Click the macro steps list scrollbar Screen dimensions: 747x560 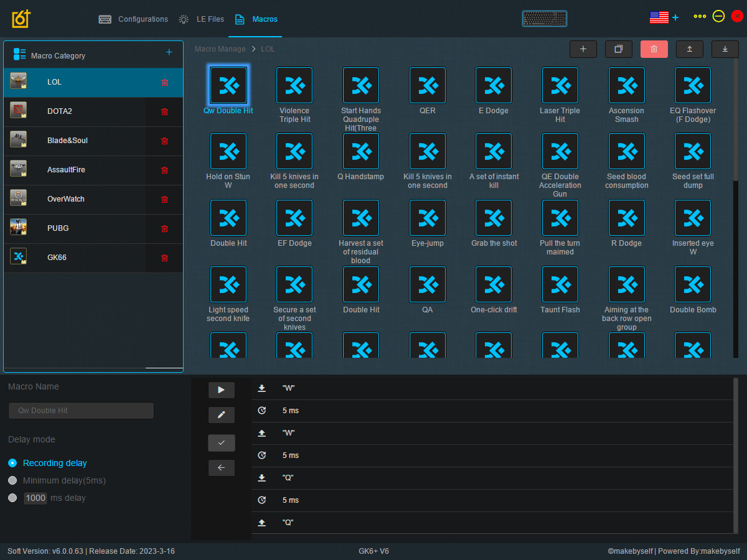pos(735,454)
